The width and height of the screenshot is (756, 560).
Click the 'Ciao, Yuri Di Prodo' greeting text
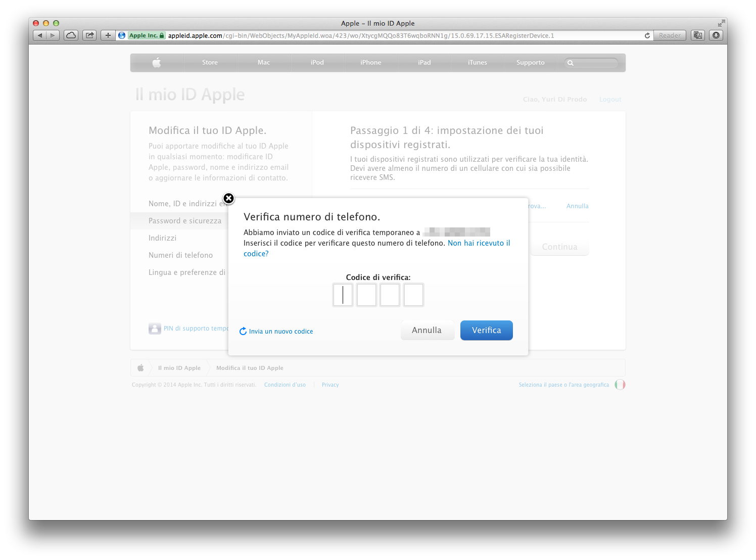555,100
